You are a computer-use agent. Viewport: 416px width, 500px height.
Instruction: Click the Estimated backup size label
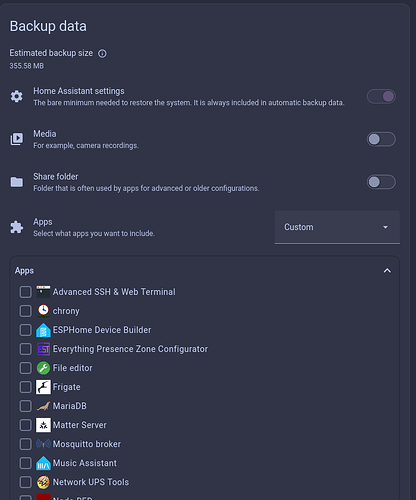pos(51,53)
